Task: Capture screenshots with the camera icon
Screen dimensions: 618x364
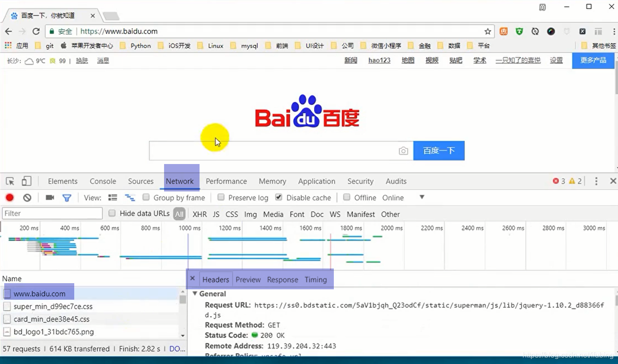Action: click(x=50, y=198)
